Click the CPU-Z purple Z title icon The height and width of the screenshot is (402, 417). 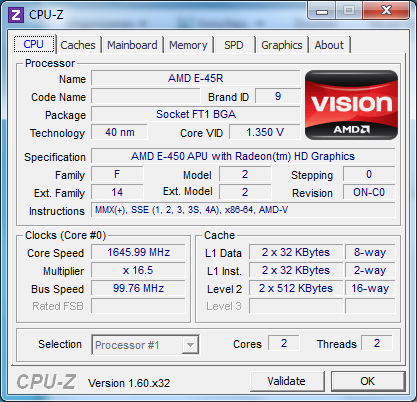[x=16, y=15]
